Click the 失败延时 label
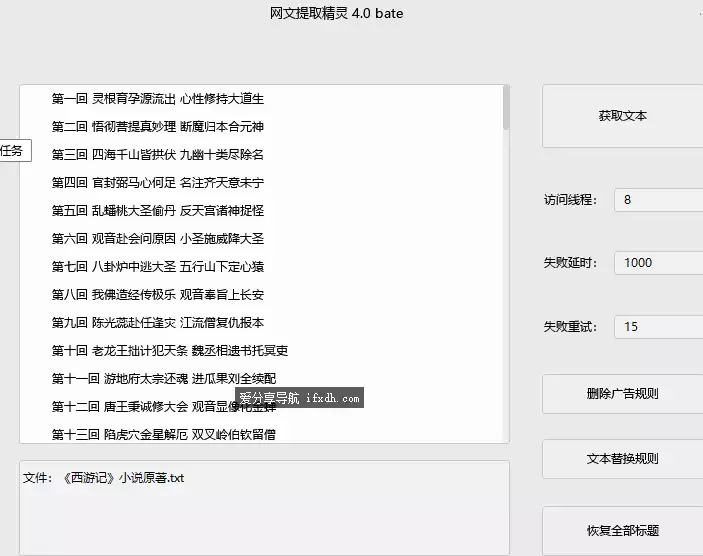 coord(570,263)
